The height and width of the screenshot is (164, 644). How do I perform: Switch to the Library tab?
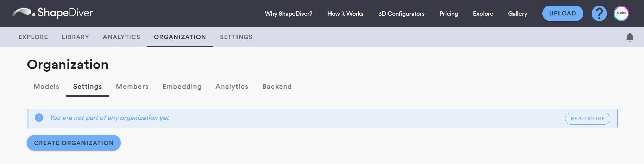[75, 37]
